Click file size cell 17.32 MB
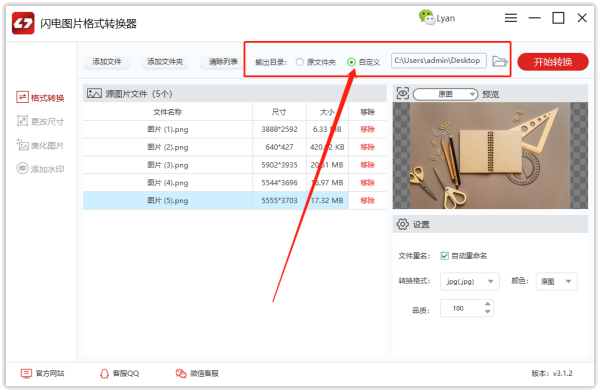The width and height of the screenshot is (600, 392). 327,201
